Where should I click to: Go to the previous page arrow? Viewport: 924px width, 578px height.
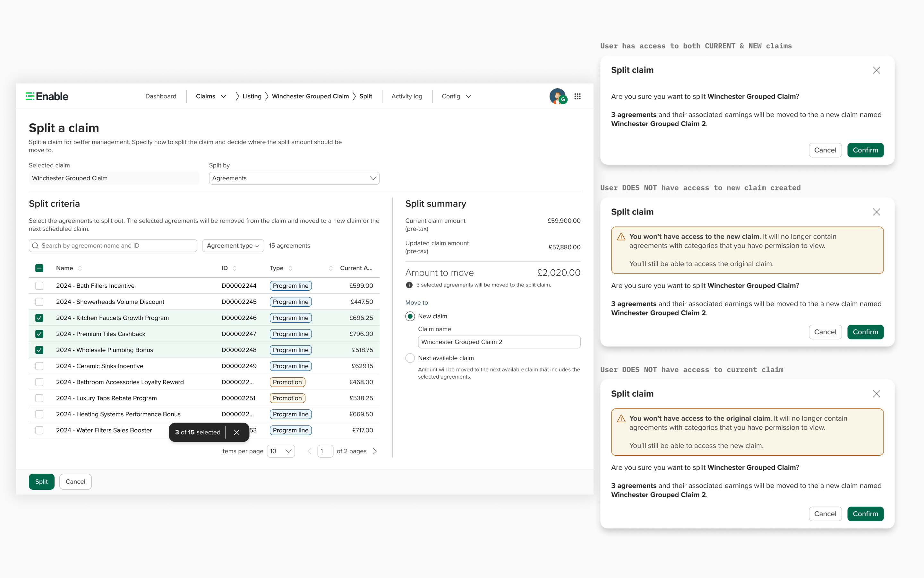309,451
